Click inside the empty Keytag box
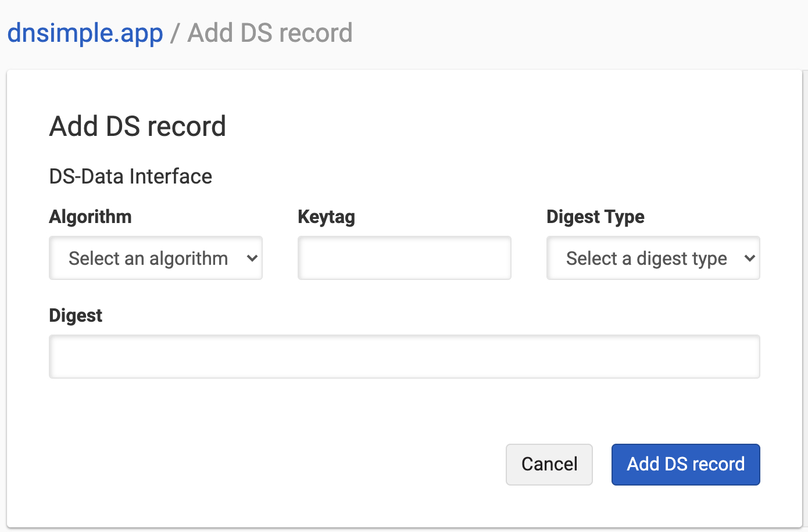808x532 pixels. [404, 258]
